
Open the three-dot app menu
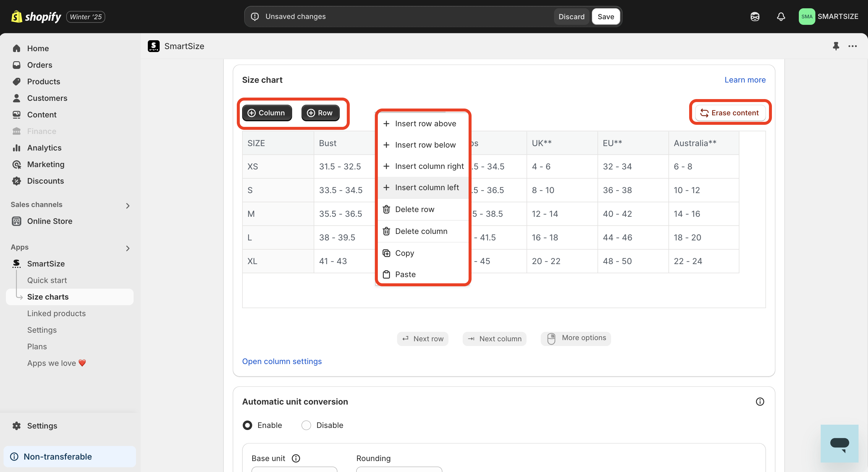[853, 46]
